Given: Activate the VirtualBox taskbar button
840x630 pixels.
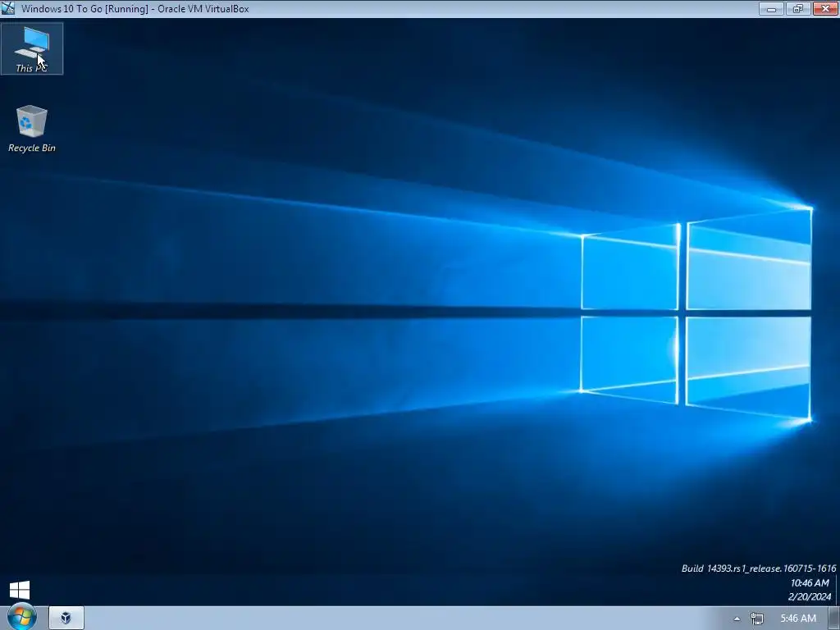Looking at the screenshot, I should click(66, 619).
